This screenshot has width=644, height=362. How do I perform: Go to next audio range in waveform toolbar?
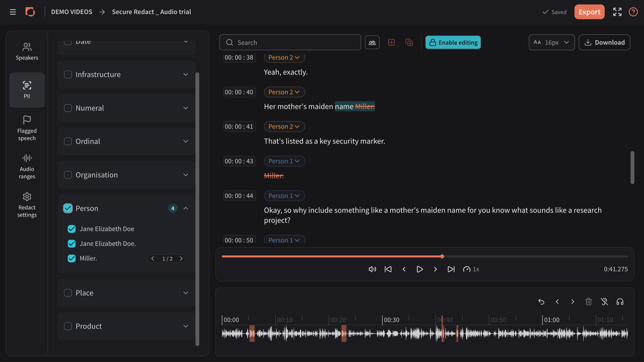click(573, 302)
